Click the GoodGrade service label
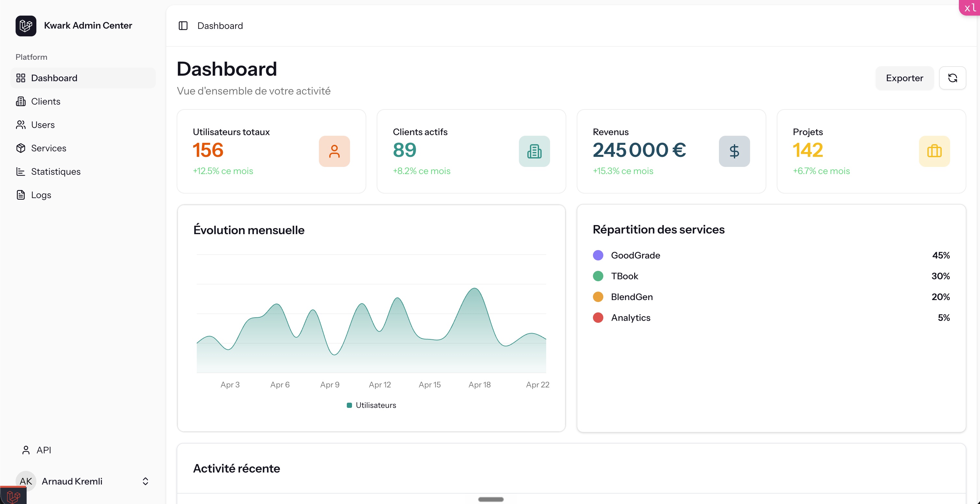980x504 pixels. [x=635, y=255]
